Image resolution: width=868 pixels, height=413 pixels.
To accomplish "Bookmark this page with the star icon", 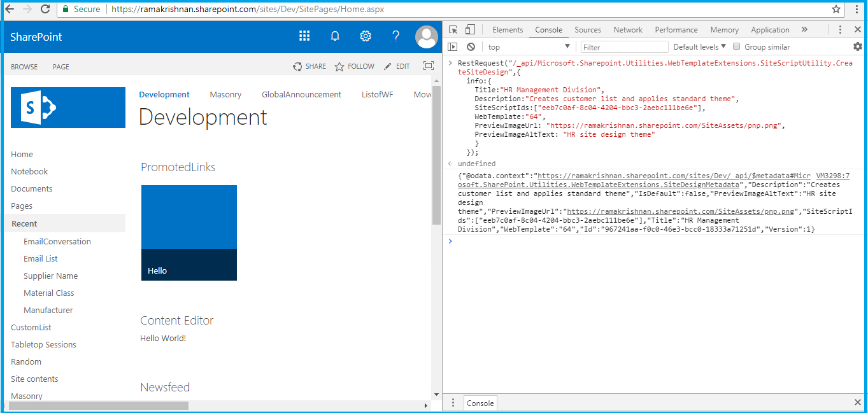I will [836, 9].
